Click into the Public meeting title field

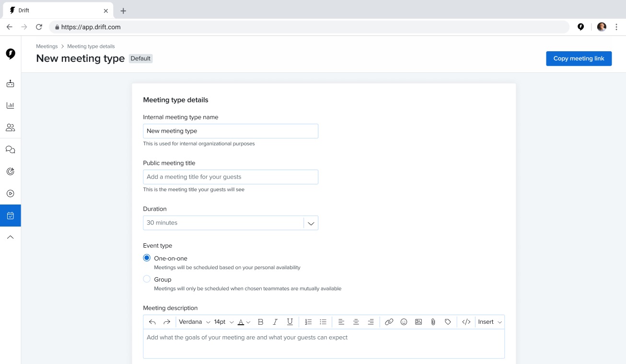pyautogui.click(x=231, y=177)
